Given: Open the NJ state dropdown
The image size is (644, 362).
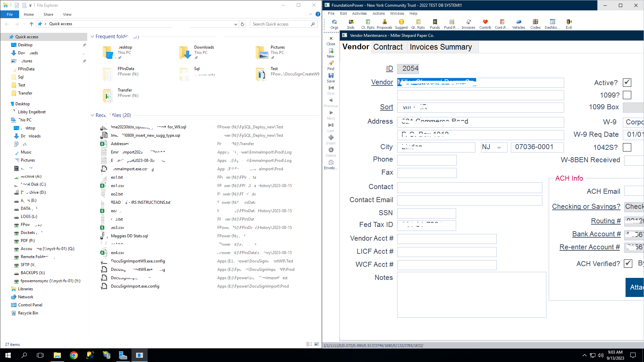Looking at the screenshot, I should (x=499, y=147).
